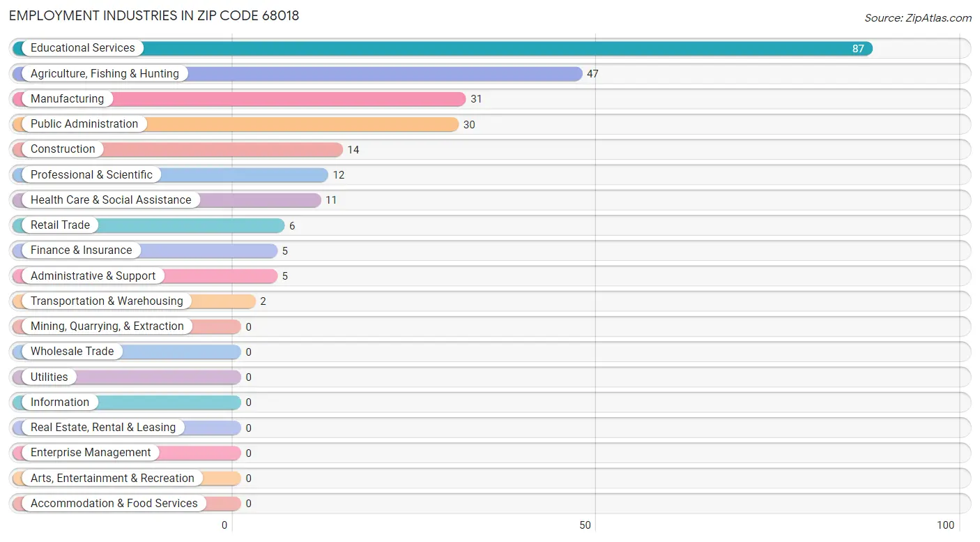Click the Transportation & Warehousing label

click(107, 301)
